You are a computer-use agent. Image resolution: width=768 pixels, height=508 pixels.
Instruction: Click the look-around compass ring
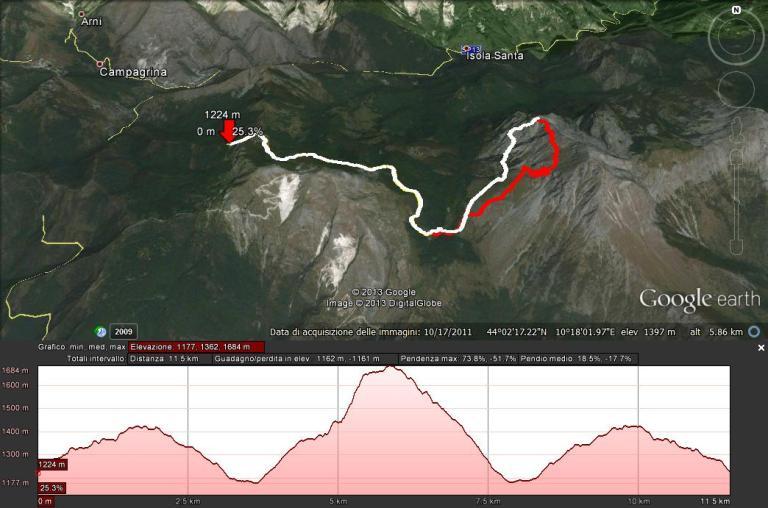[736, 37]
